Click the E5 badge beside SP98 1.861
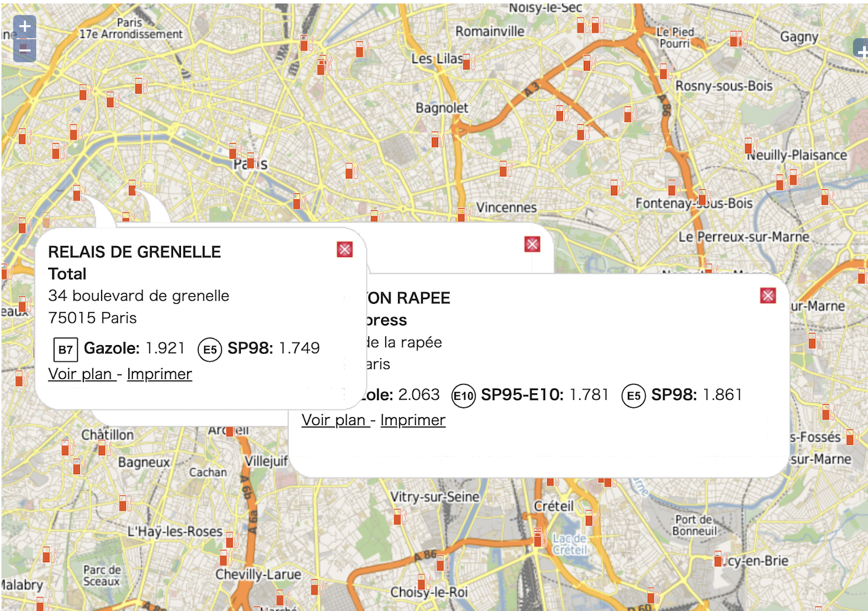Viewport: 868px width, 611px height. pyautogui.click(x=633, y=395)
